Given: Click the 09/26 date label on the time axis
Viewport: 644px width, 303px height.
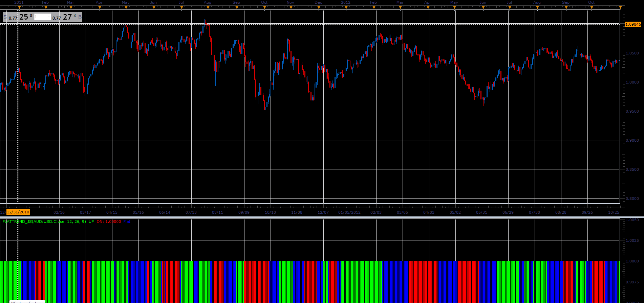Looking at the screenshot, I should 587,212.
